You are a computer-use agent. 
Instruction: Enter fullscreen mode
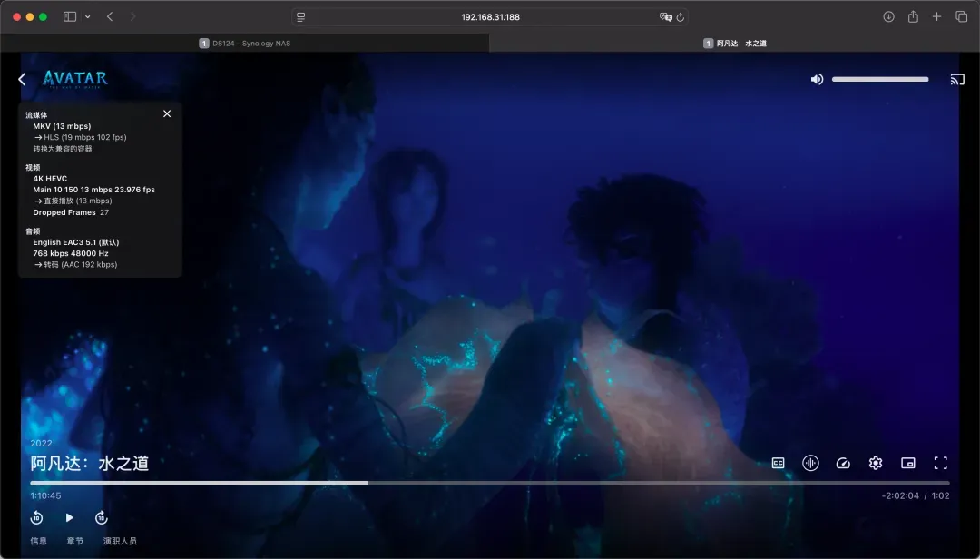pos(941,464)
